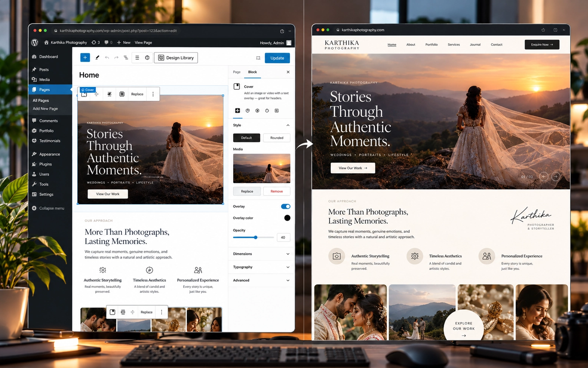This screenshot has height=368, width=588.
Task: Adjust the Opacity slider handle
Action: coord(255,237)
